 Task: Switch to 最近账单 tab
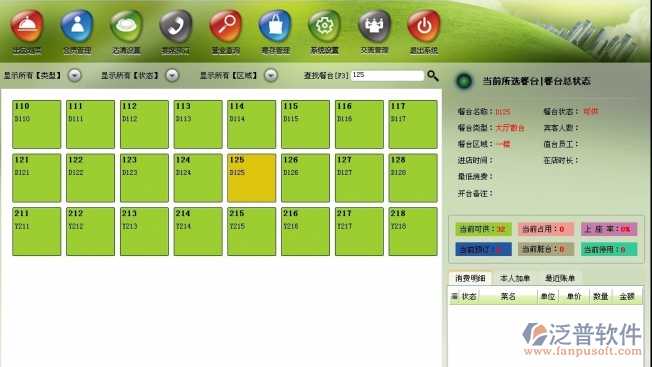click(x=560, y=278)
